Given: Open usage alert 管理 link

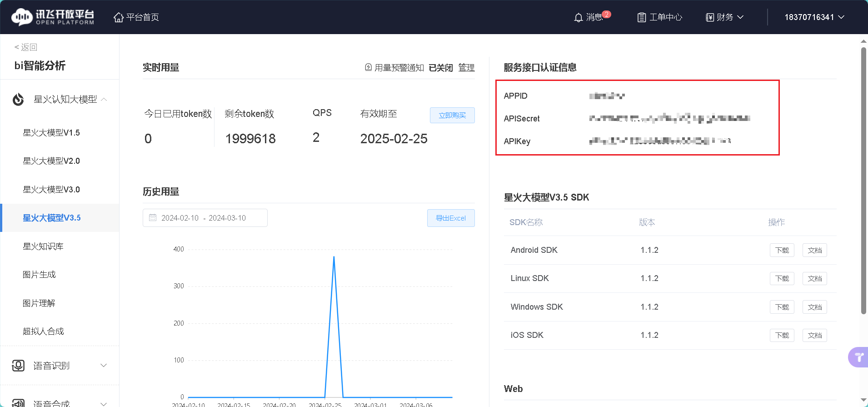Looking at the screenshot, I should point(466,68).
